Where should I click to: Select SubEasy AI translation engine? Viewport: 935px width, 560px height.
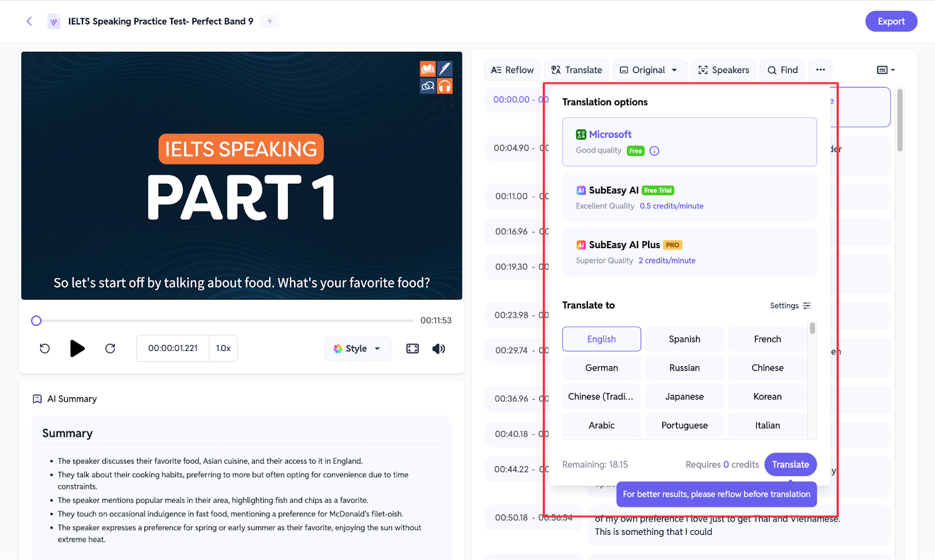click(690, 197)
